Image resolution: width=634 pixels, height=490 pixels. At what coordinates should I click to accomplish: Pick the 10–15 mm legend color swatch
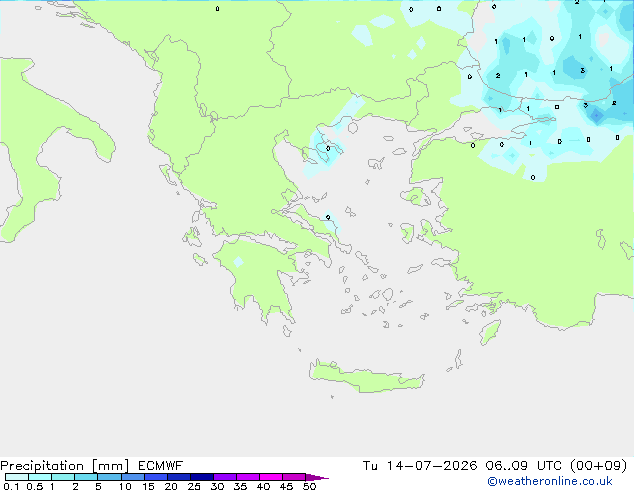pos(132,477)
